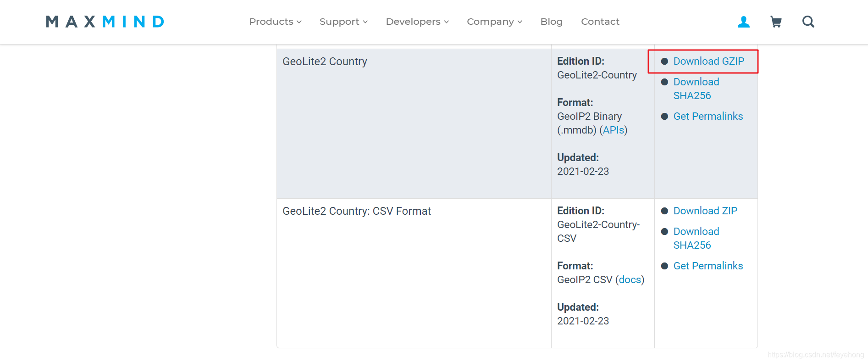Download SHA256 for GeoLite2 Country CSV
Viewport: 868px width, 363px height.
696,238
